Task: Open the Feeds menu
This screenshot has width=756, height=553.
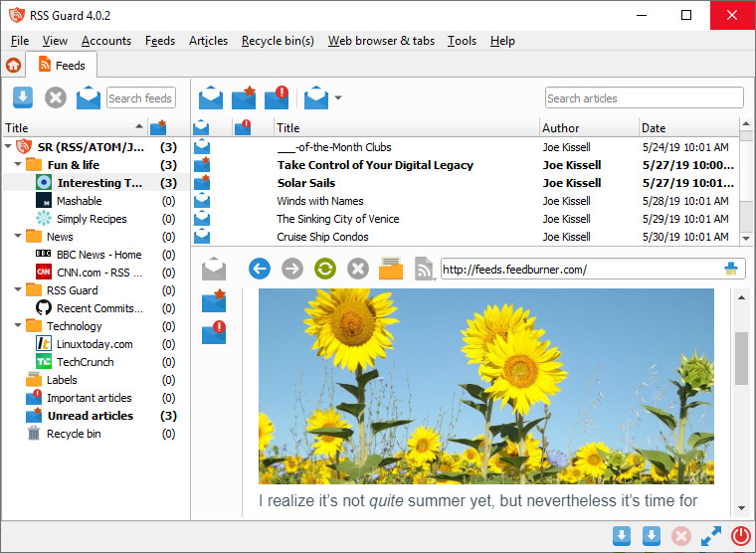Action: pos(160,41)
